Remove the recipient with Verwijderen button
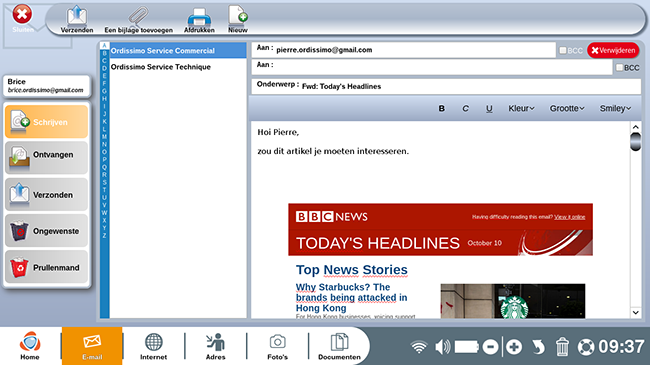Viewport: 650px width, 365px height. (x=613, y=50)
